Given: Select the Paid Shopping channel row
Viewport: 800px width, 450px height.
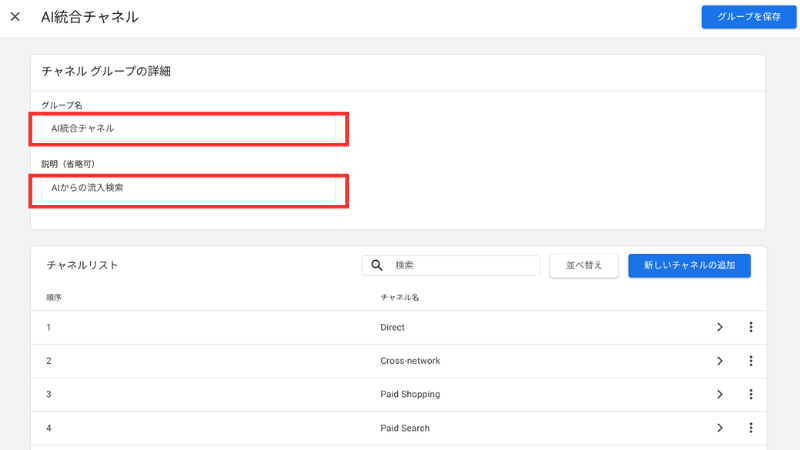Looking at the screenshot, I should click(410, 394).
